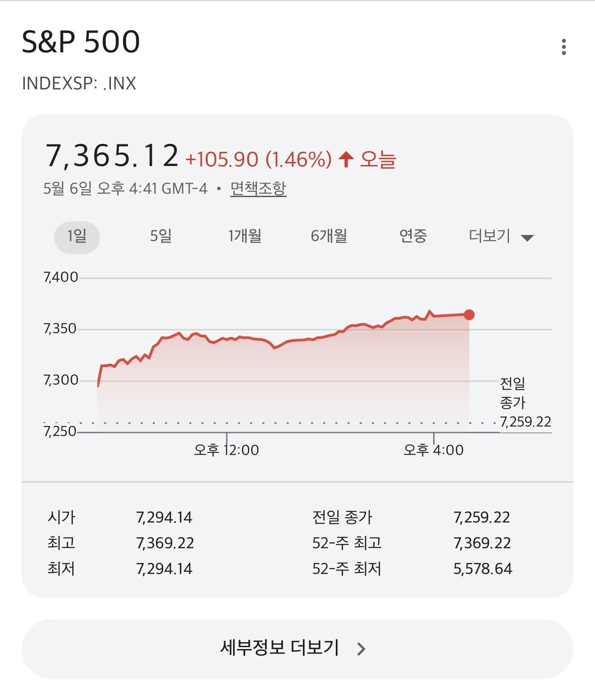Select the 1일 time range tab
Viewport: 595px width, 700px height.
77,237
